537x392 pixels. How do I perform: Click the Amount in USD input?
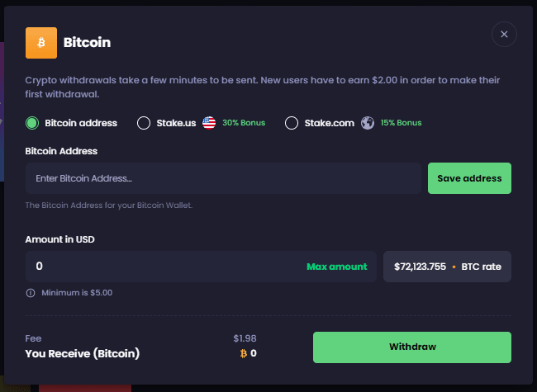point(157,267)
